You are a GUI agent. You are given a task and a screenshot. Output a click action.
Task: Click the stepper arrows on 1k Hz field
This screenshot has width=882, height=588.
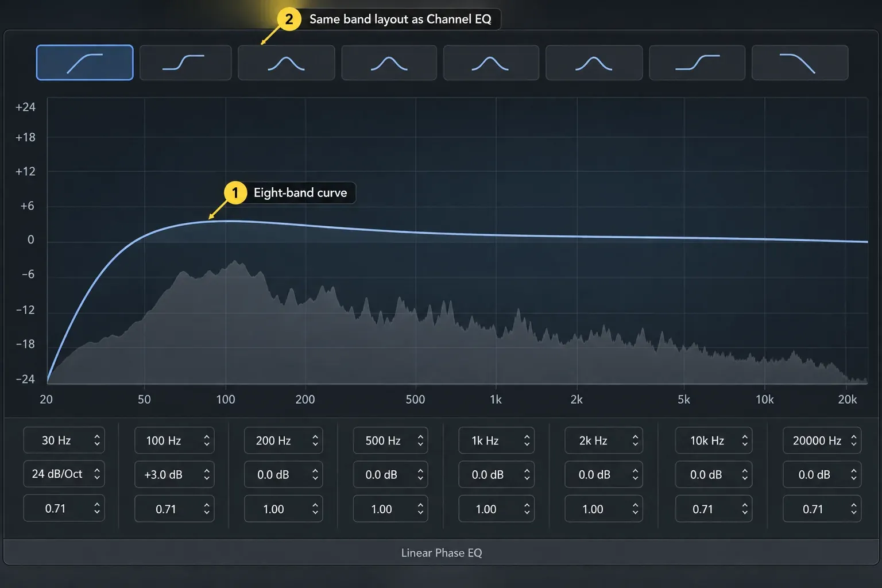pos(527,440)
